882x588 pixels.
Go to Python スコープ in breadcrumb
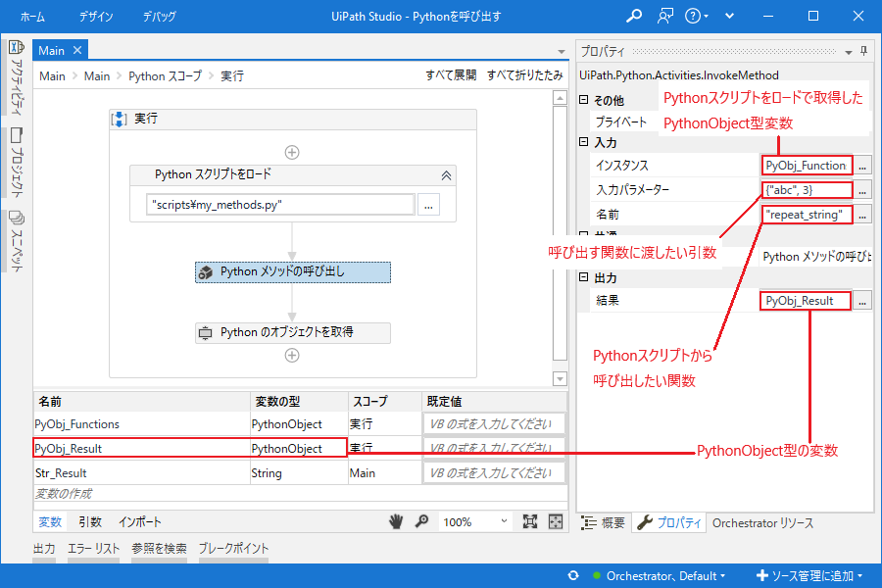[165, 76]
